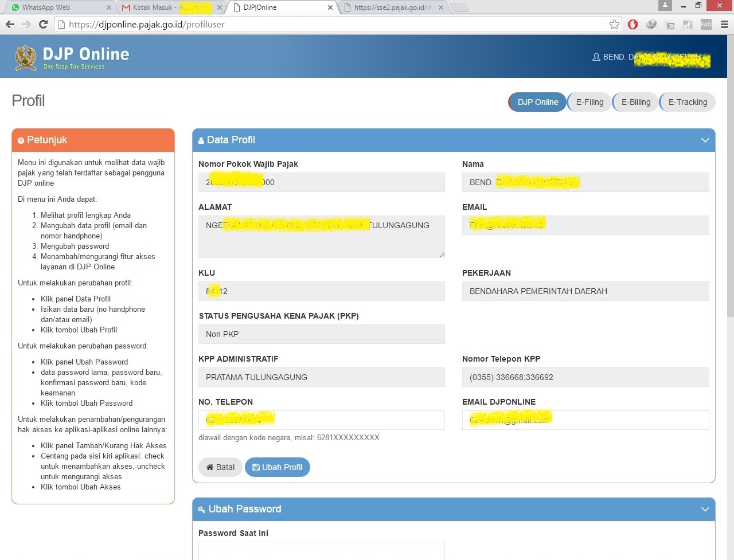The width and height of the screenshot is (734, 560).
Task: Click the grey Facebook extension icon
Action: [688, 24]
